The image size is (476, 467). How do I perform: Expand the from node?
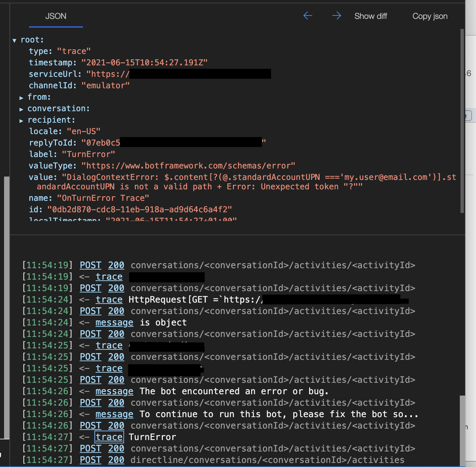point(22,97)
